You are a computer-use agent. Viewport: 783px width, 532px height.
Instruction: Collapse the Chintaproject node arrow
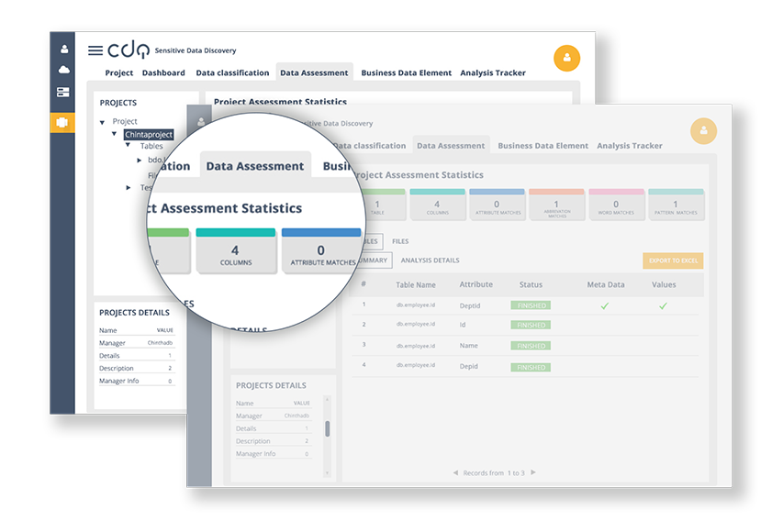coord(114,134)
